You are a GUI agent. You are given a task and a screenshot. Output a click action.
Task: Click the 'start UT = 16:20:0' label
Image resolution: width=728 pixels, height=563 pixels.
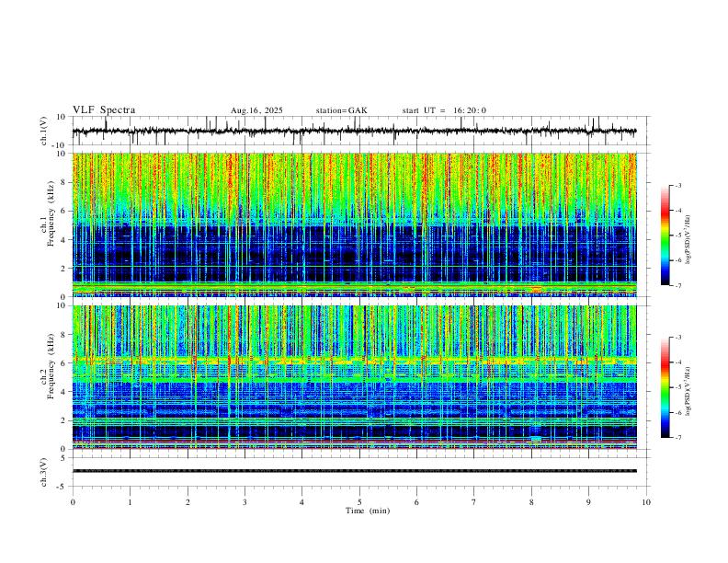pos(444,110)
